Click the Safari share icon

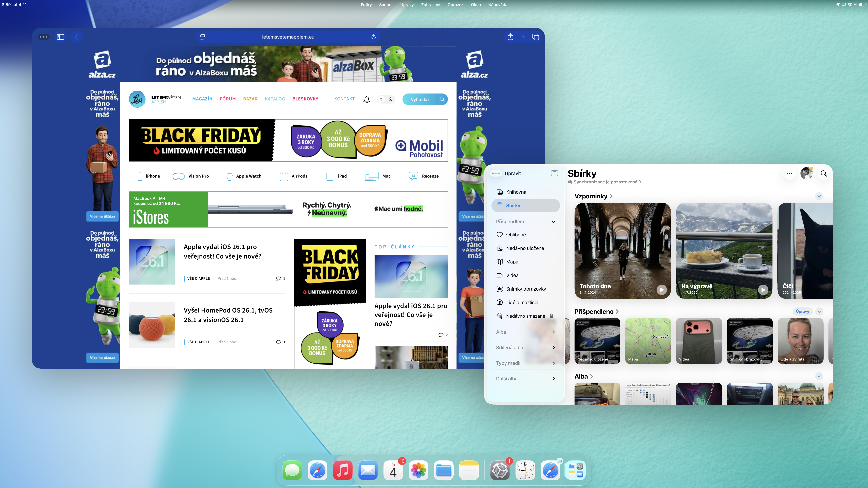[510, 37]
